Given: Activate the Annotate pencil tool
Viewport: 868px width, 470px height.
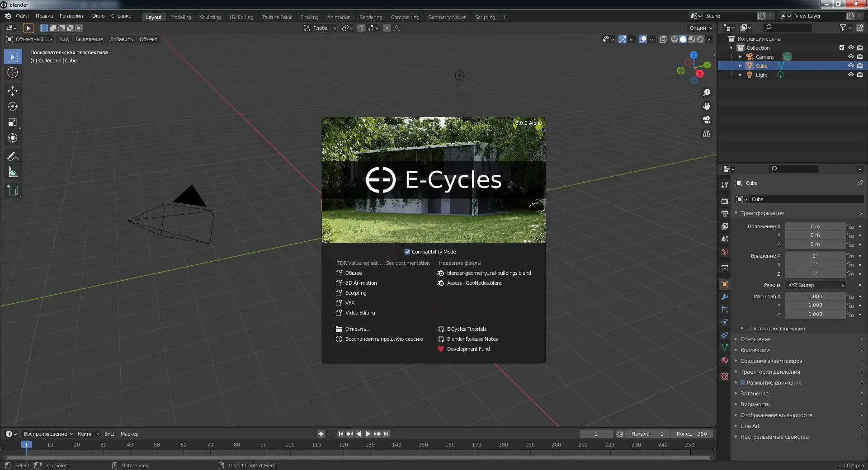Looking at the screenshot, I should (13, 157).
